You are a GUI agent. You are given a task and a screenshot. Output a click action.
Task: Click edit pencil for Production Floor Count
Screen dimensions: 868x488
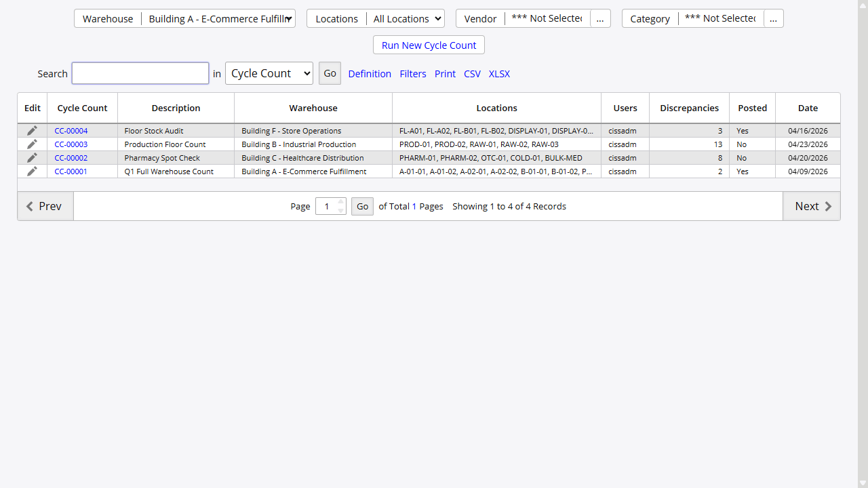click(x=32, y=144)
